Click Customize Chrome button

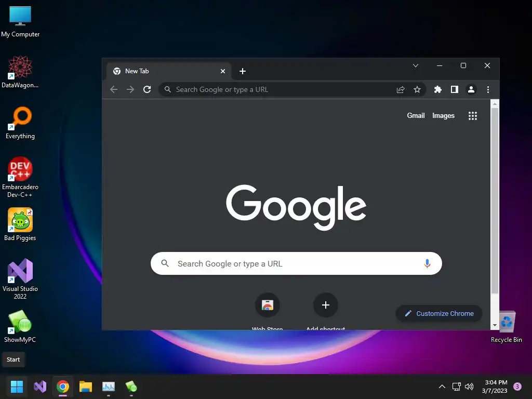click(x=438, y=313)
